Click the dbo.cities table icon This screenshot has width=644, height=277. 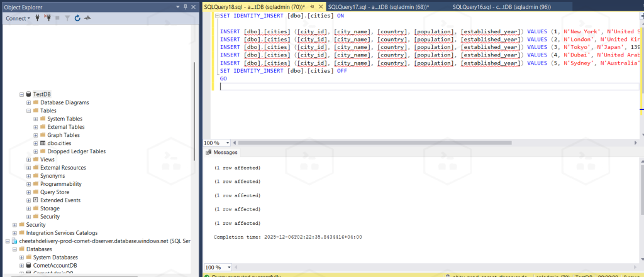42,143
